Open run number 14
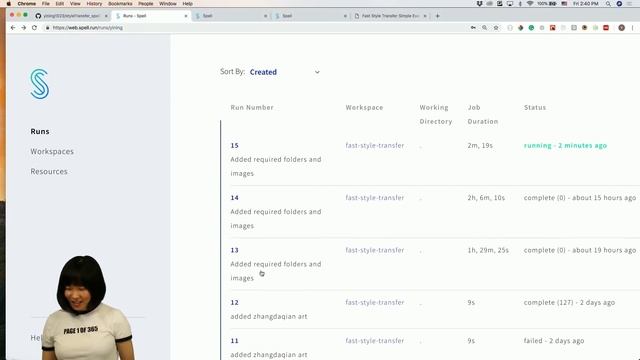The image size is (640, 360). point(234,198)
